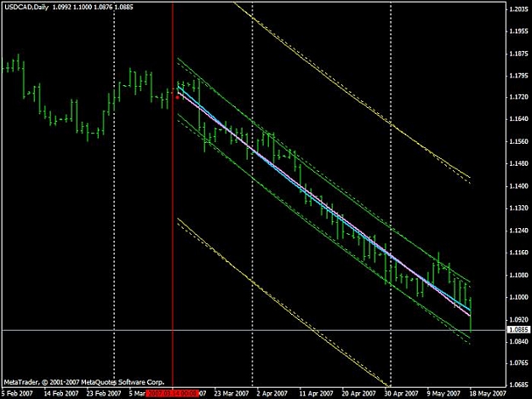The width and height of the screenshot is (532, 399).
Task: Click the 20 Apr 2007 date label
Action: point(358,394)
